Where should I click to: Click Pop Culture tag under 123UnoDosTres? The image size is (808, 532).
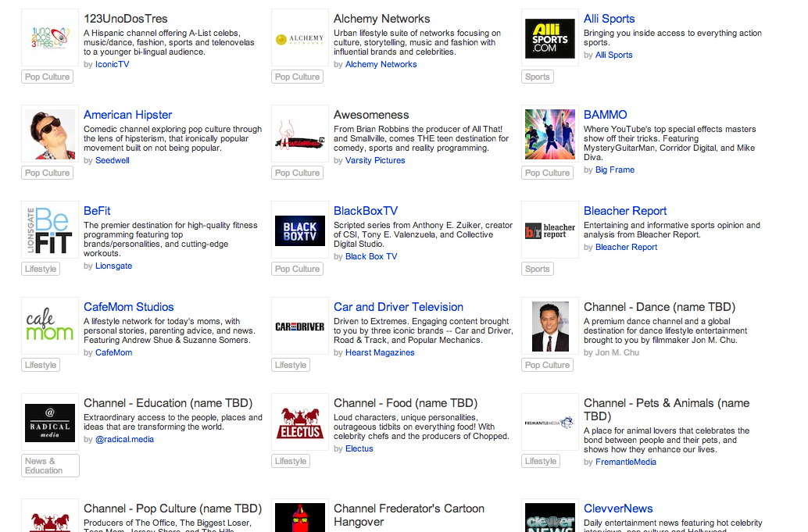(48, 77)
